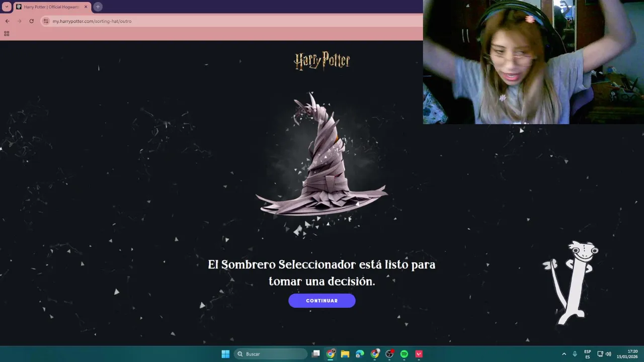Open the Windows Start menu
644x362 pixels.
pos(225,354)
